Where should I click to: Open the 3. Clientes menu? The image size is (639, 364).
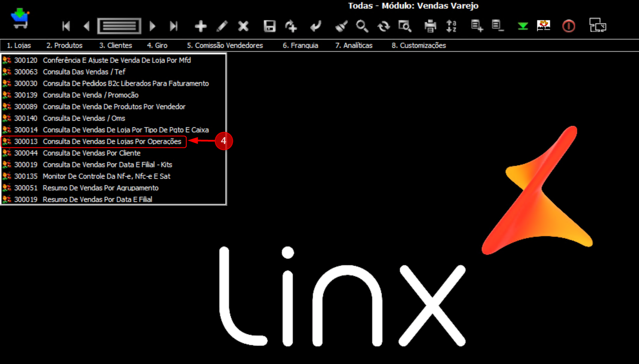[116, 46]
